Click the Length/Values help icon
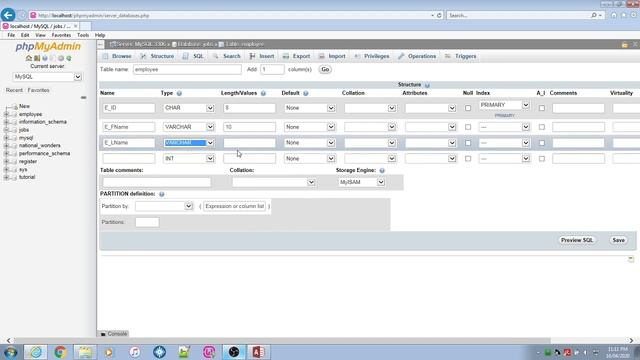The height and width of the screenshot is (360, 640). [x=263, y=93]
